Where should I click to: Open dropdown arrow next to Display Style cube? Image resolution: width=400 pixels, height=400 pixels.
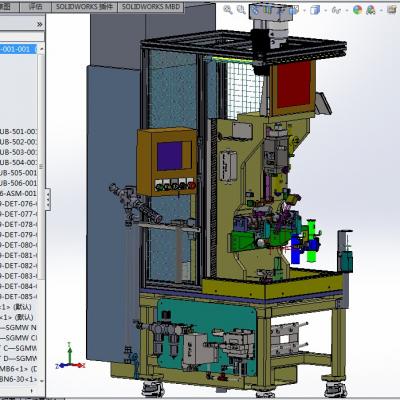[325, 11]
